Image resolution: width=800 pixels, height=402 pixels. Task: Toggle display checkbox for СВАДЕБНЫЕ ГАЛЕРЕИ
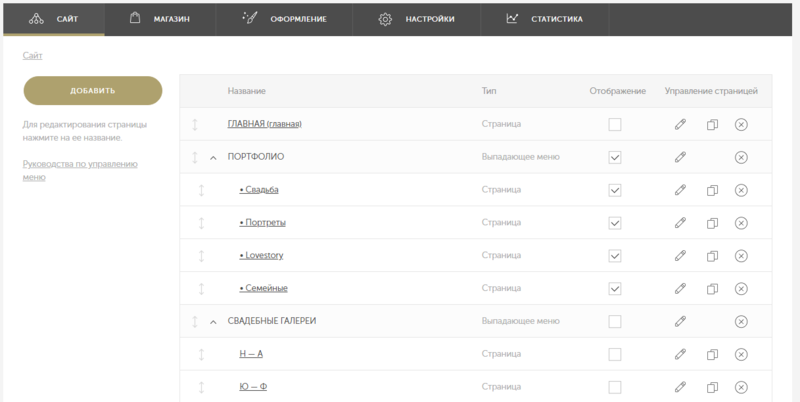point(615,322)
